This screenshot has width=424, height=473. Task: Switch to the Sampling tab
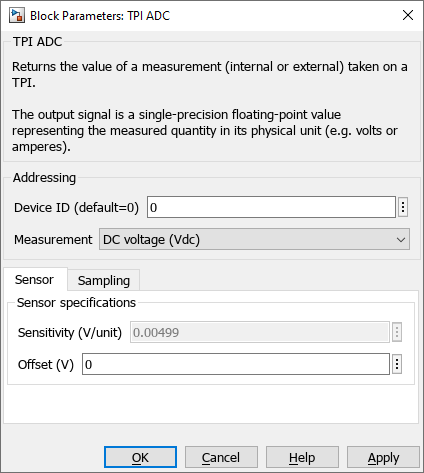coord(104,280)
